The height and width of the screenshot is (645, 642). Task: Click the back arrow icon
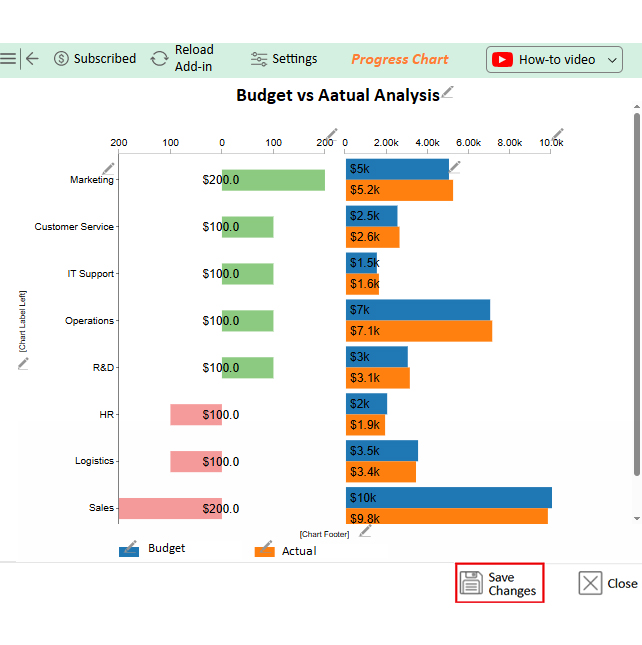tap(32, 59)
